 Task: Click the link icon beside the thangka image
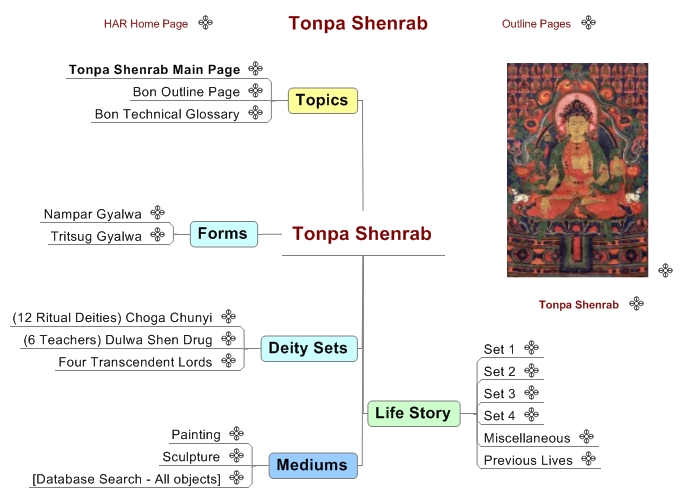click(666, 270)
